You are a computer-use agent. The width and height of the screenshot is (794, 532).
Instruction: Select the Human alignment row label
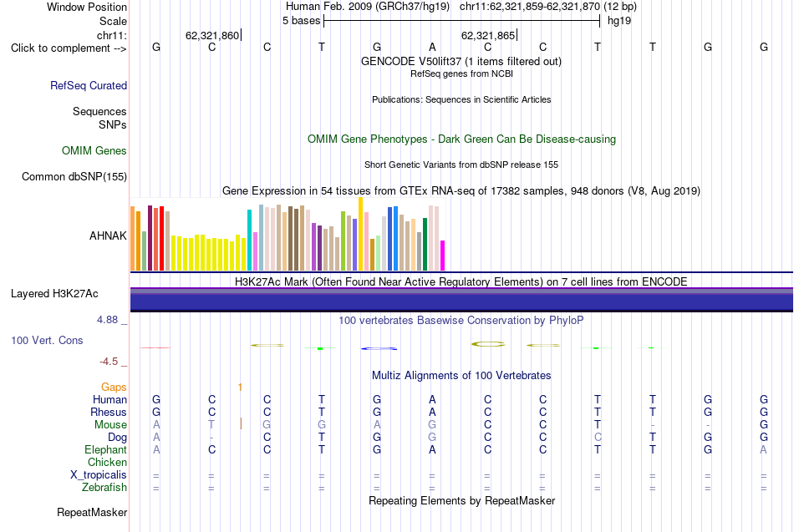[109, 400]
